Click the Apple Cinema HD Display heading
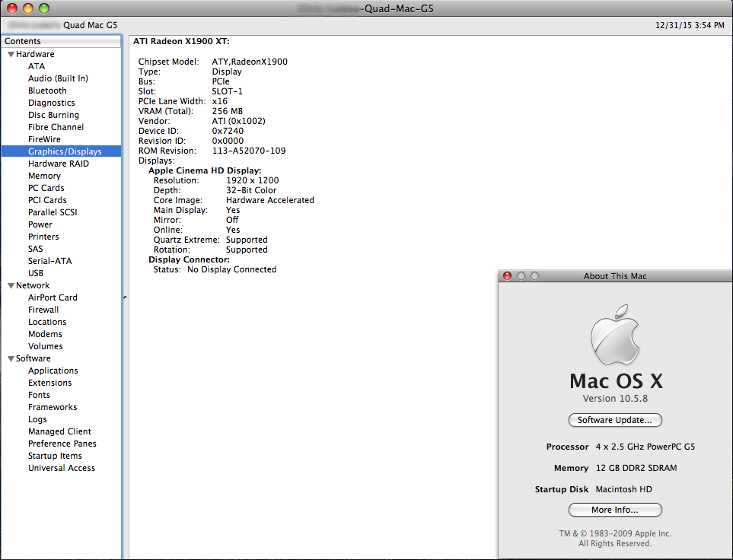Screen dimensions: 733x560 point(205,170)
